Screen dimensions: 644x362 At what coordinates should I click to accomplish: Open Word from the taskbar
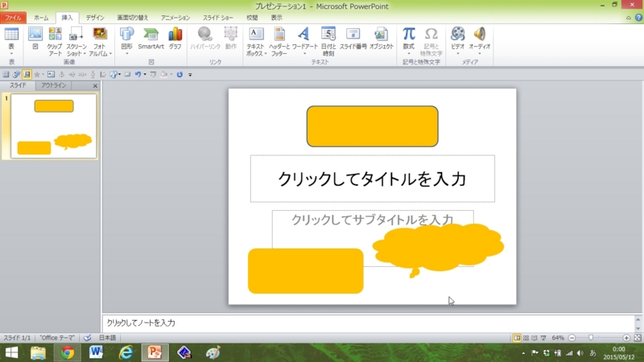(x=96, y=352)
